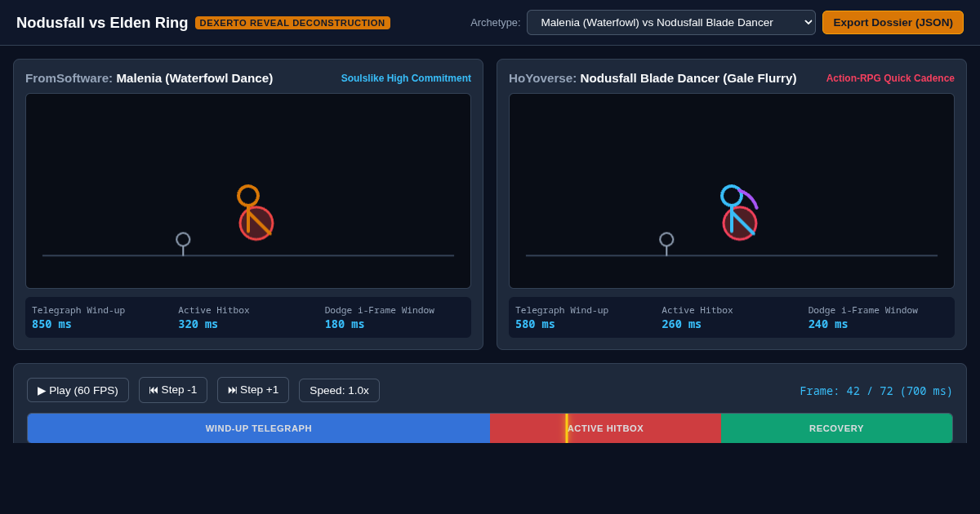980x514 pixels.
Task: Click Nodusfall's 580 ms wind-up value
Action: pos(535,324)
